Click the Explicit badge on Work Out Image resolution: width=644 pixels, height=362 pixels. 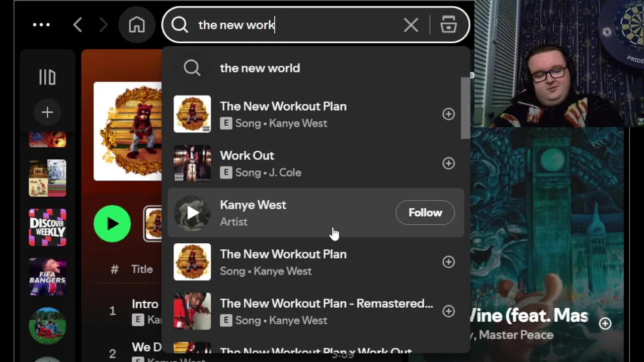click(x=226, y=172)
